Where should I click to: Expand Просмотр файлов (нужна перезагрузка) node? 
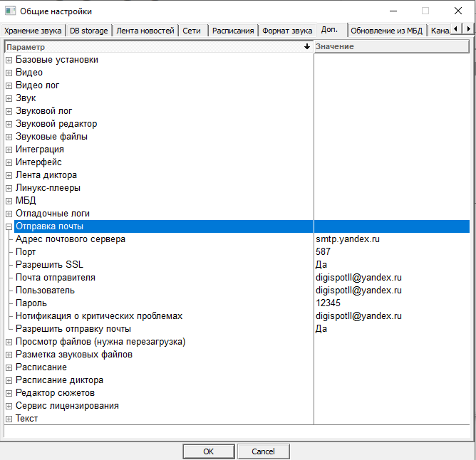coord(9,342)
